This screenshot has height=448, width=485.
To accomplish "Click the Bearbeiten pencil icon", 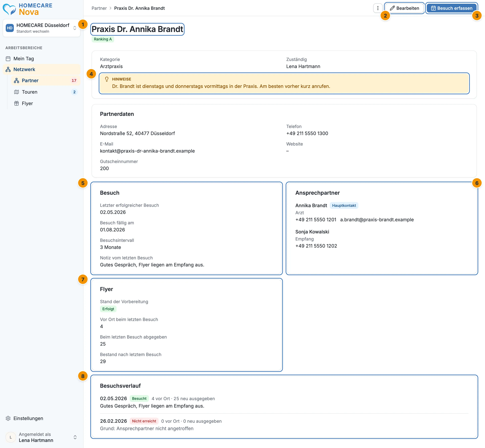I will point(392,8).
